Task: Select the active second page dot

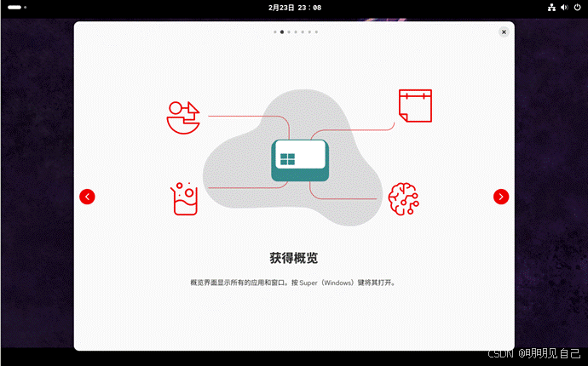Action: (281, 32)
